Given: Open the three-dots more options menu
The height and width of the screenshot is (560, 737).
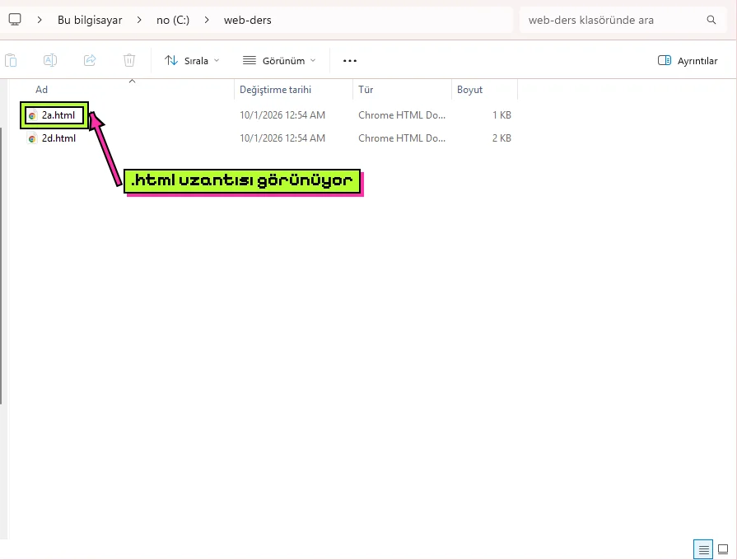Looking at the screenshot, I should pos(350,61).
